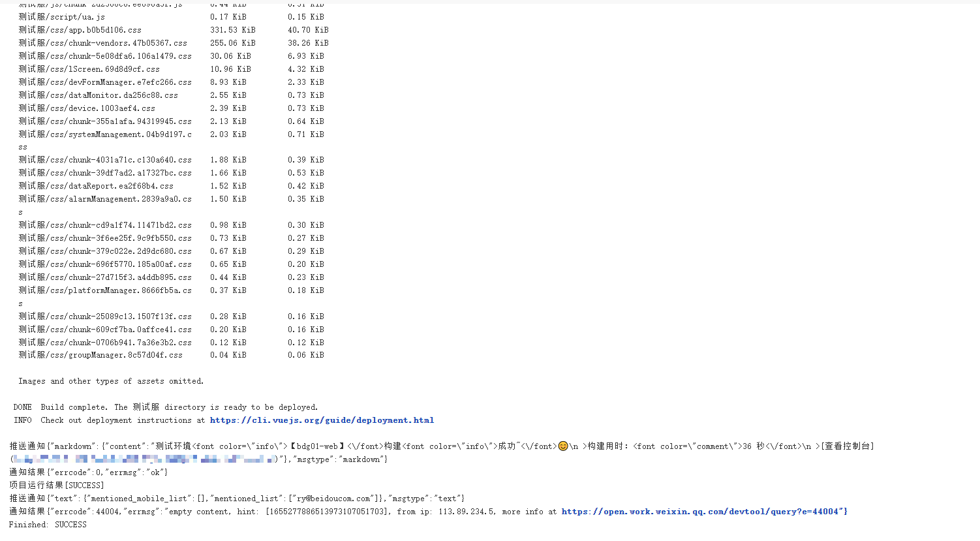The width and height of the screenshot is (980, 541).
Task: Select the 'DONE Build complete' line
Action: coord(166,407)
